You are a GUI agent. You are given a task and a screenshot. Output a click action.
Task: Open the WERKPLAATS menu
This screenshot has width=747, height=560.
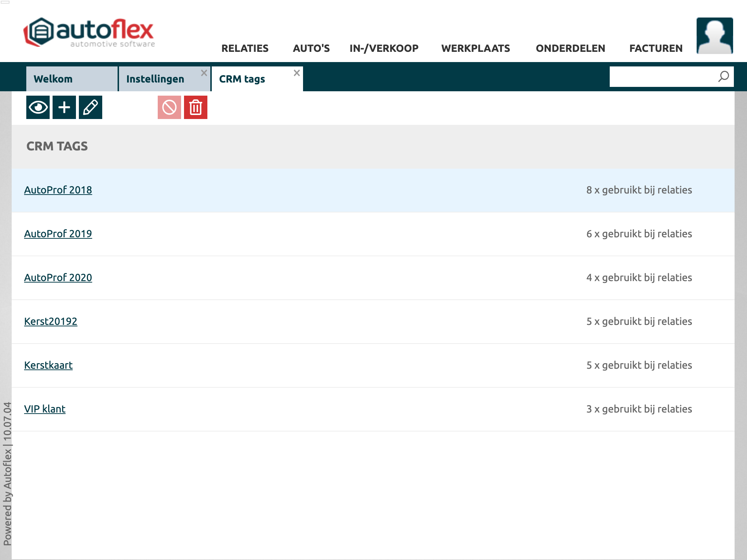[475, 48]
